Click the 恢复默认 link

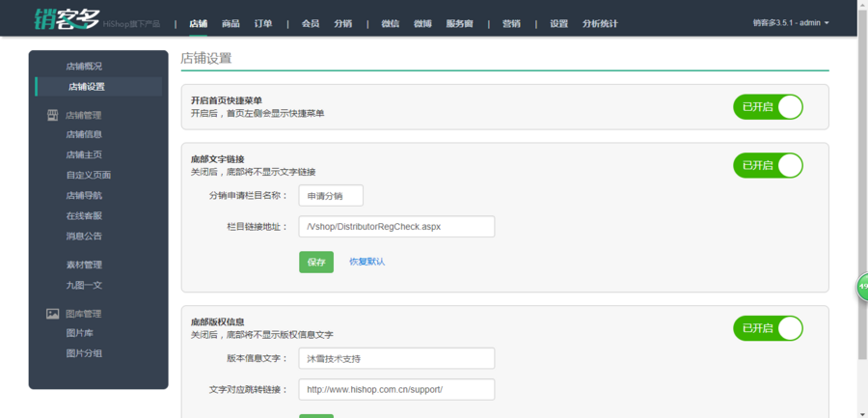click(367, 262)
